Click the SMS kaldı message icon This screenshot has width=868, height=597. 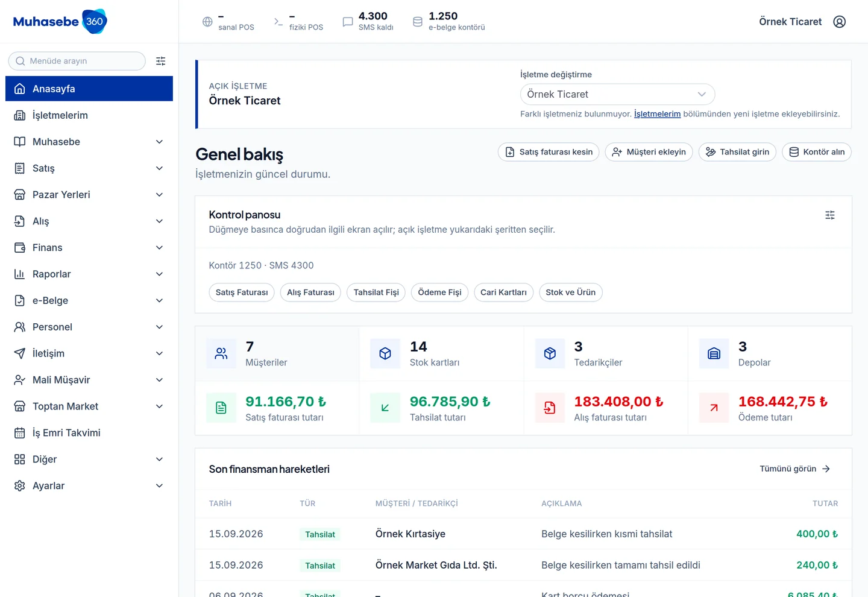coord(348,22)
